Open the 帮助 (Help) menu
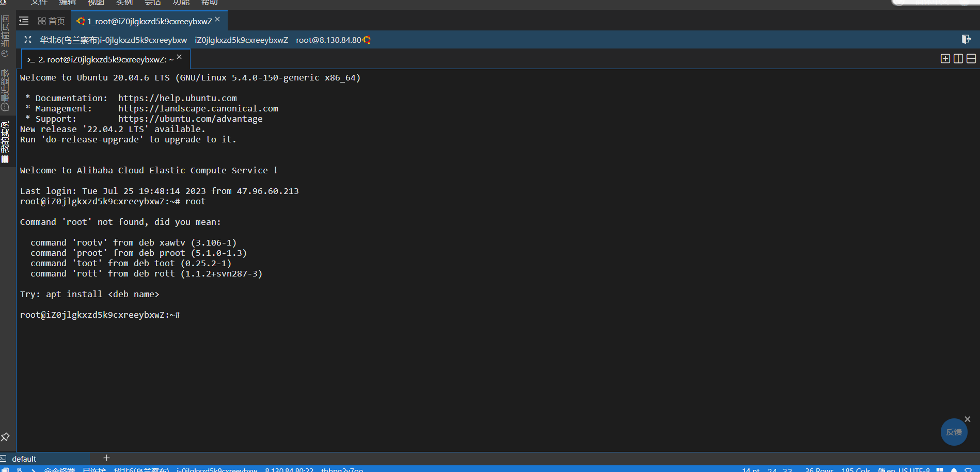Screen dimensions: 980x472 click(209, 3)
